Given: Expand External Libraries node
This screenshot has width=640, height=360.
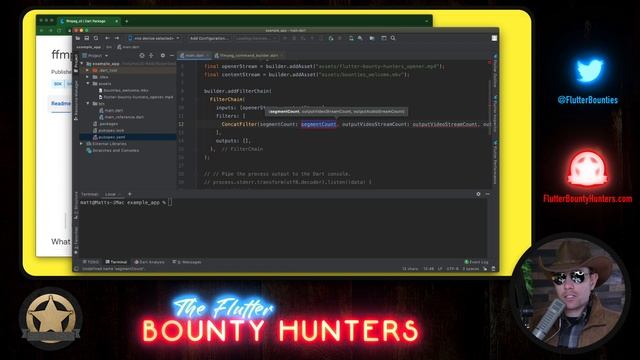Looking at the screenshot, I should tap(82, 144).
